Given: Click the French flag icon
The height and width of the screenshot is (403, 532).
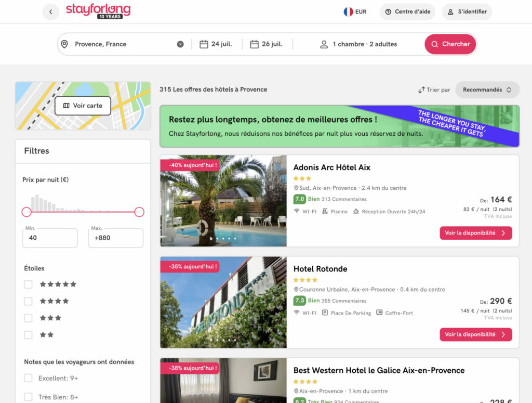Looking at the screenshot, I should 348,12.
